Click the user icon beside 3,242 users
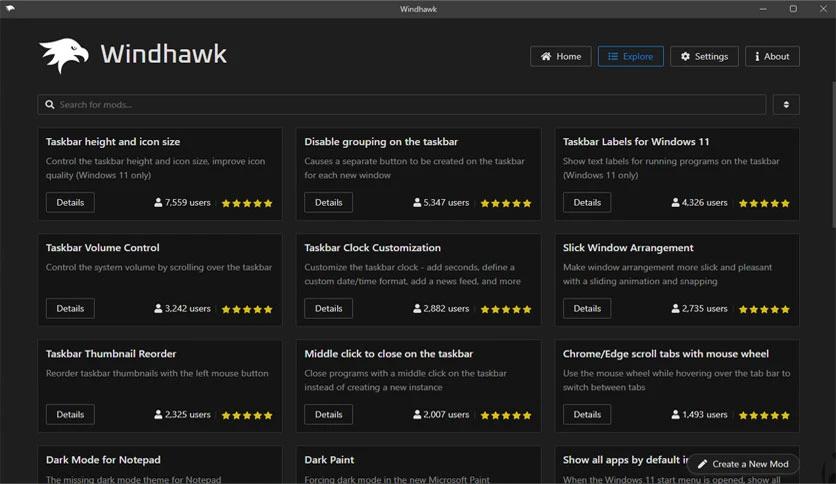Image resolution: width=836 pixels, height=484 pixels. pos(158,309)
